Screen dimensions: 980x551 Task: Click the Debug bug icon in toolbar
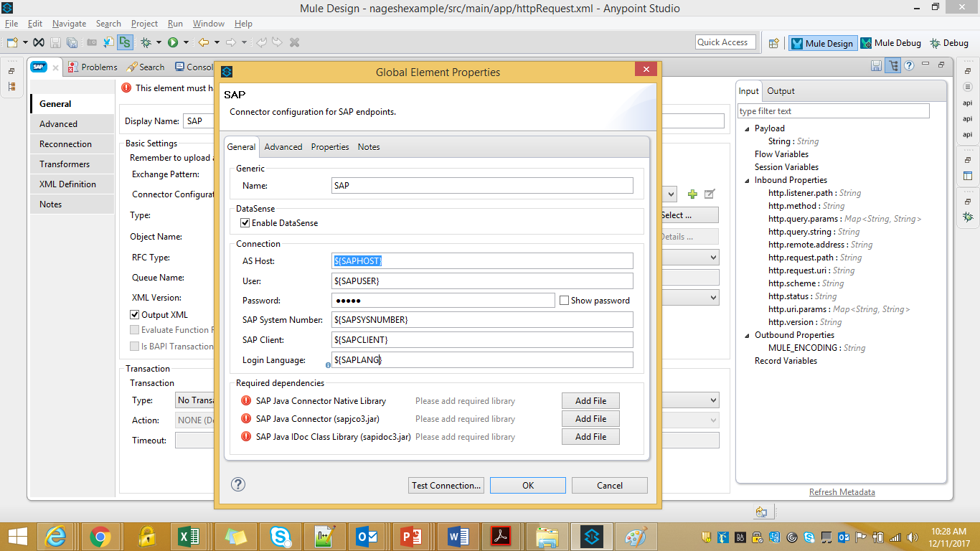(x=146, y=43)
